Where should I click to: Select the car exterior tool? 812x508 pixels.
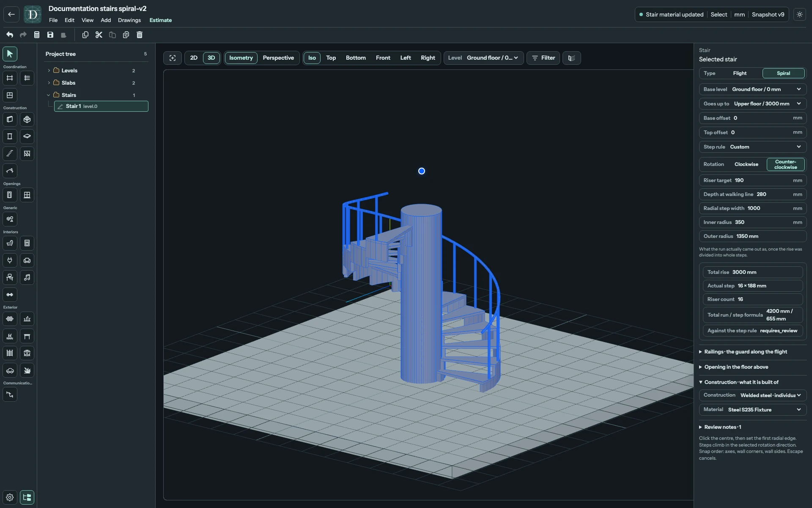point(10,370)
